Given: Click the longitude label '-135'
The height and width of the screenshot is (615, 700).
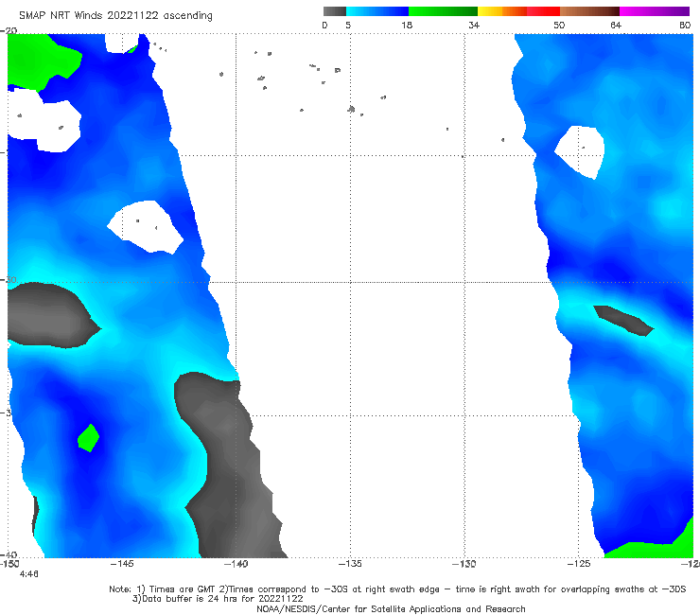Looking at the screenshot, I should point(350,564).
